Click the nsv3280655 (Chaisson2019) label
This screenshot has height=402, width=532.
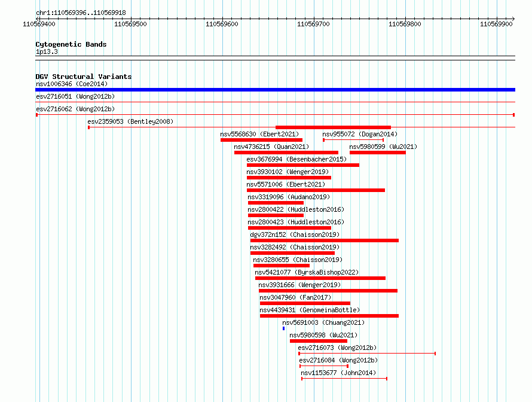(298, 260)
